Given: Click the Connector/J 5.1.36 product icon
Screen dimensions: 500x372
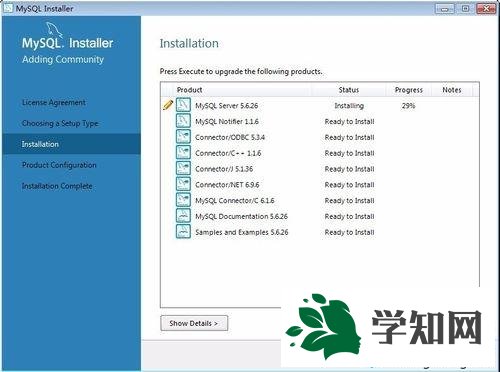Looking at the screenshot, I should pos(183,168).
